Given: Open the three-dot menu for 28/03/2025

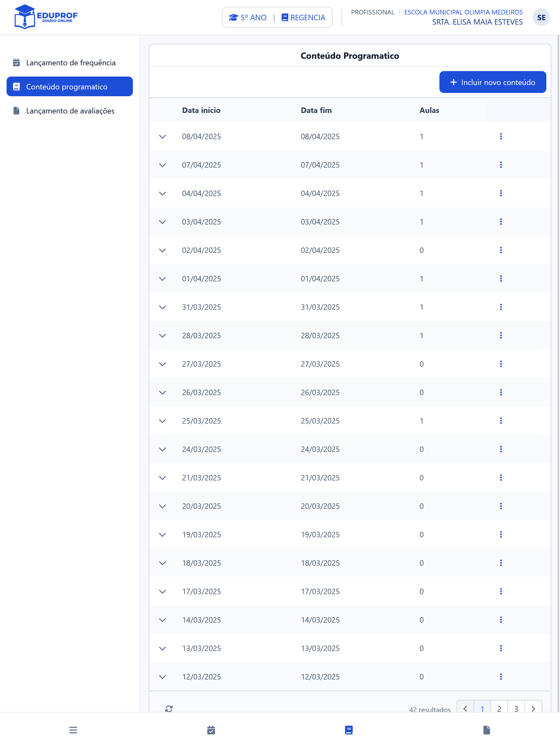Looking at the screenshot, I should 501,335.
